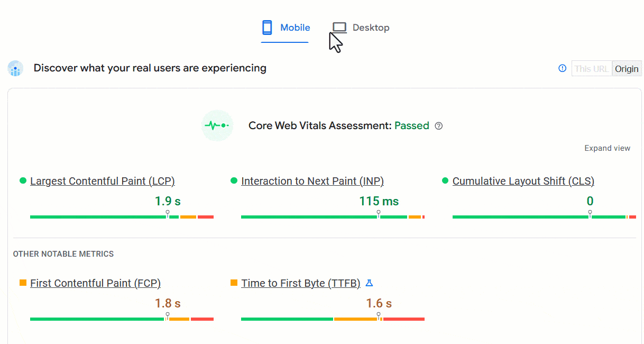Click the help question mark beside Passed
Viewport: 644px width, 344px height.
(x=438, y=126)
